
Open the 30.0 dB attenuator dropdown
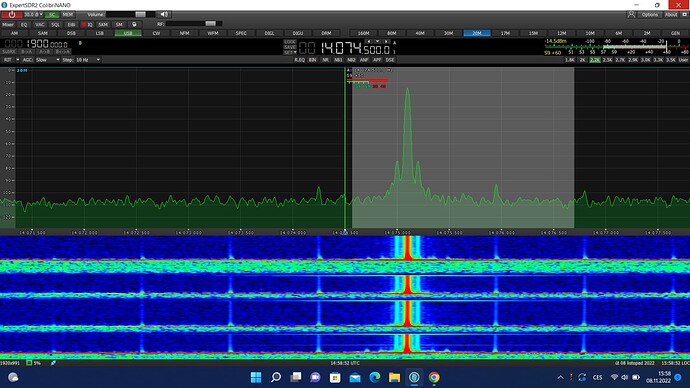pyautogui.click(x=33, y=15)
